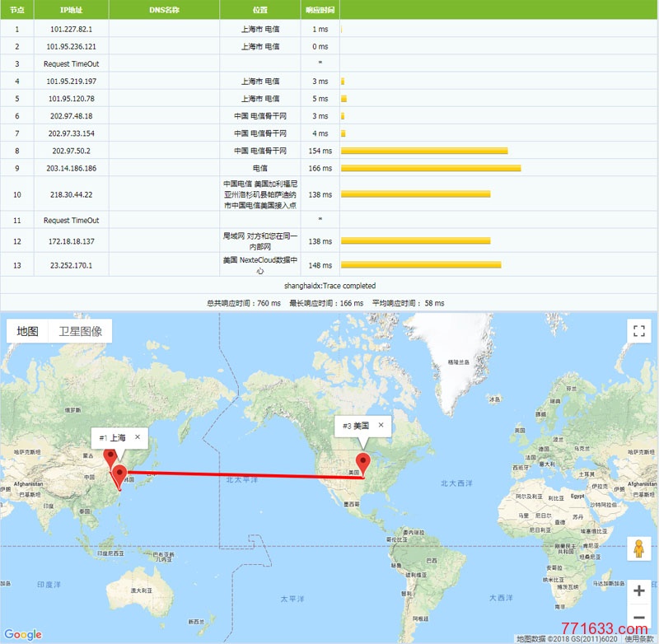
Task: Toggle fullscreen map view
Action: pyautogui.click(x=639, y=331)
